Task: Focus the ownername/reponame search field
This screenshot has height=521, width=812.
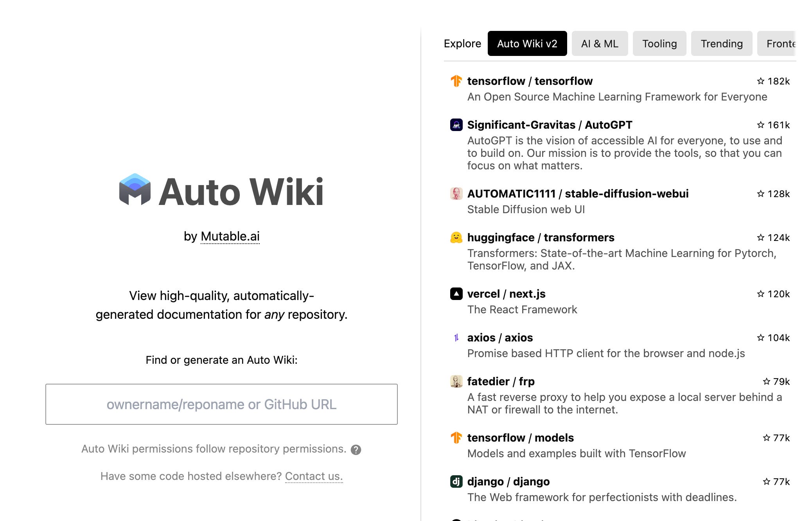Action: pyautogui.click(x=221, y=404)
